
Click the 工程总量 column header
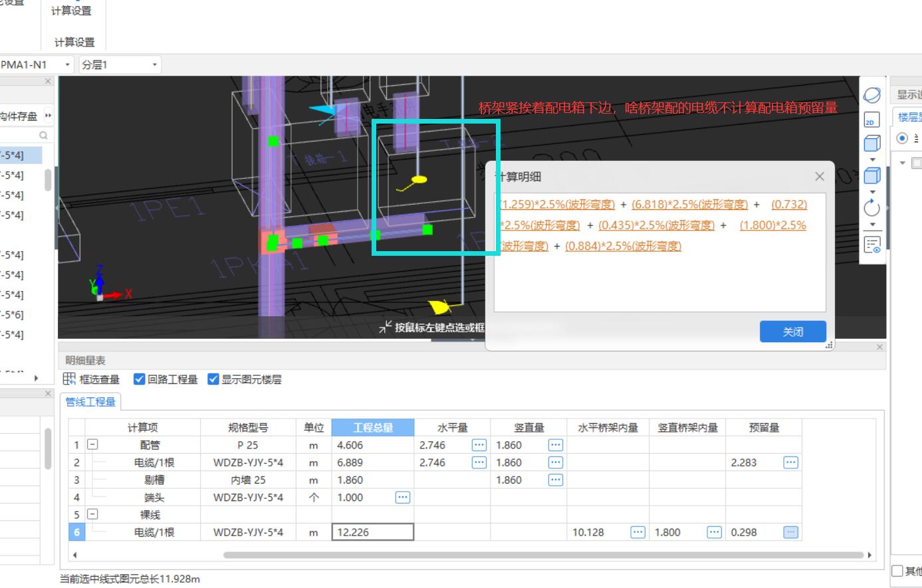(x=373, y=427)
